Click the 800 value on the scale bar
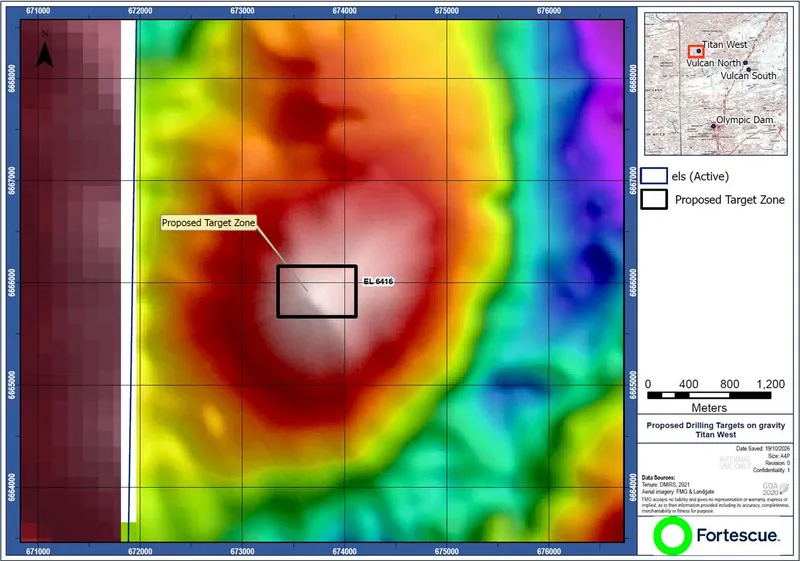 point(730,384)
